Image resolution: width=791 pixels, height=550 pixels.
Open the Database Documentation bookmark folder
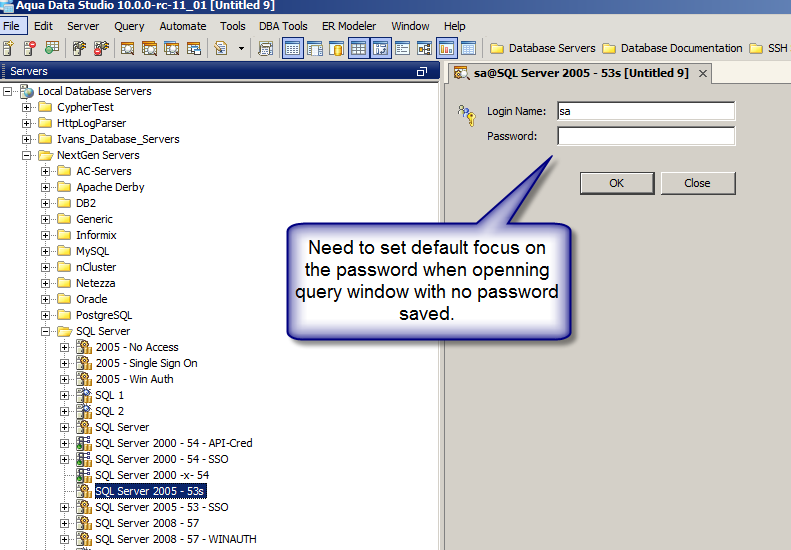pyautogui.click(x=672, y=48)
